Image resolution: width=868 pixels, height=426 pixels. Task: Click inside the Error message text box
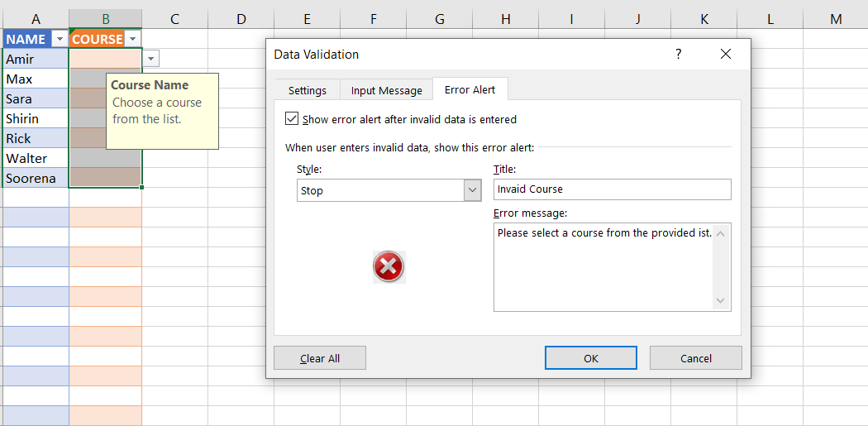[x=603, y=266]
